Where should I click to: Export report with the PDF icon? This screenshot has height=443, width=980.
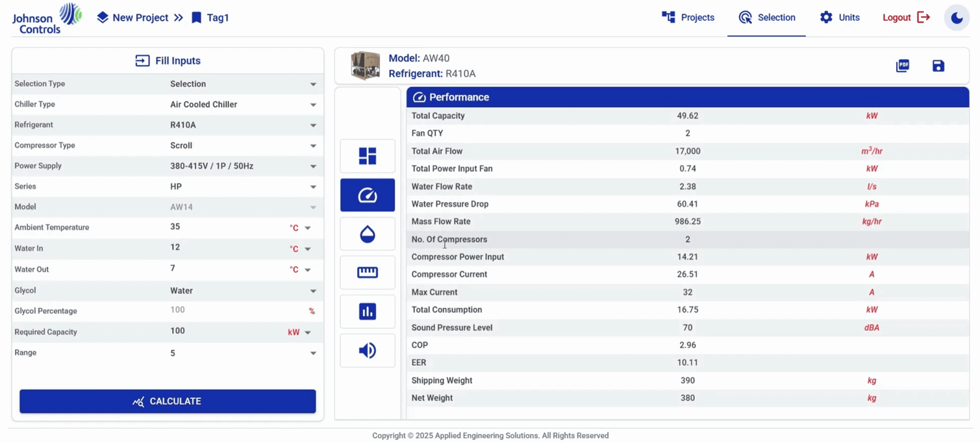(x=903, y=66)
